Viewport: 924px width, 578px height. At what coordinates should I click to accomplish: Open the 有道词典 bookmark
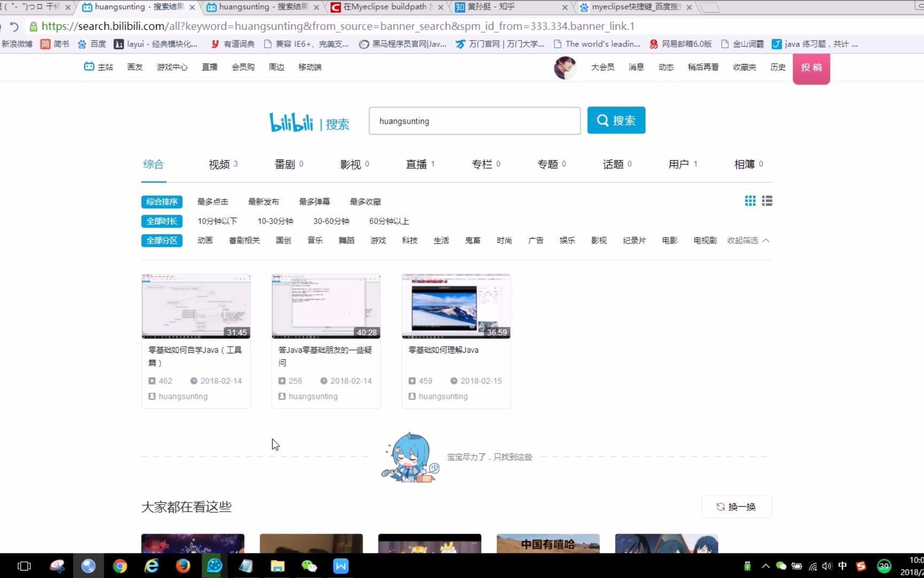pyautogui.click(x=233, y=44)
